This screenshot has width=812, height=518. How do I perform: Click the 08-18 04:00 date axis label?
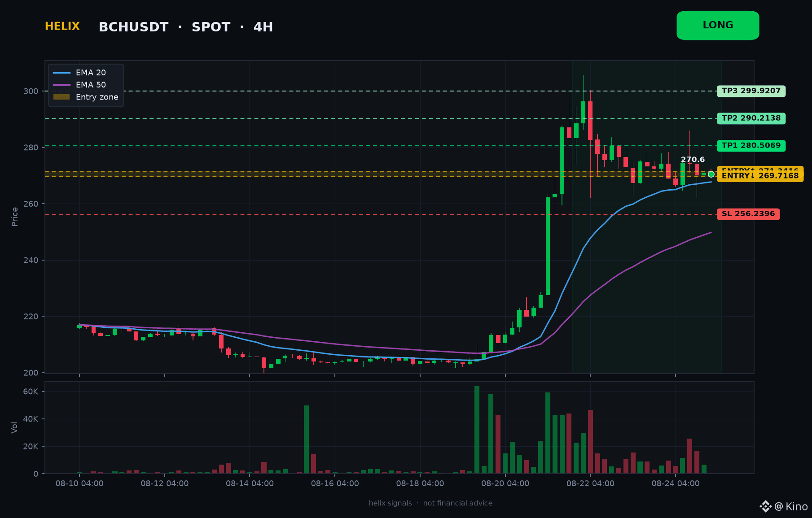pyautogui.click(x=420, y=483)
